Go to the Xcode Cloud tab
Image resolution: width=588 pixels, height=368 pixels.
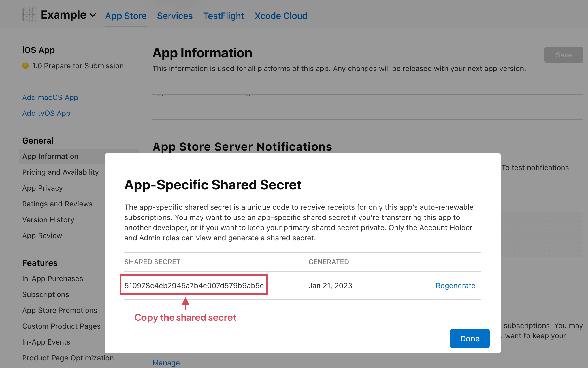pos(281,16)
